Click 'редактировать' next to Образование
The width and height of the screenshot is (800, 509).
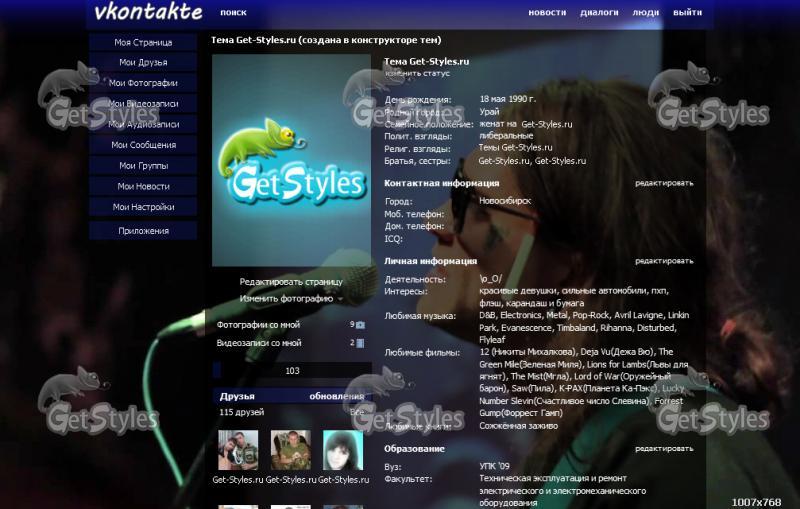(664, 449)
